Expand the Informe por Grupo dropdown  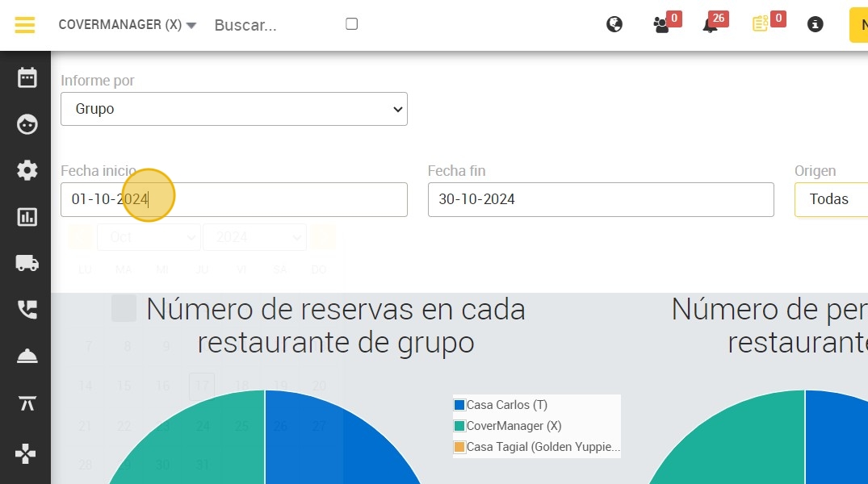point(234,109)
